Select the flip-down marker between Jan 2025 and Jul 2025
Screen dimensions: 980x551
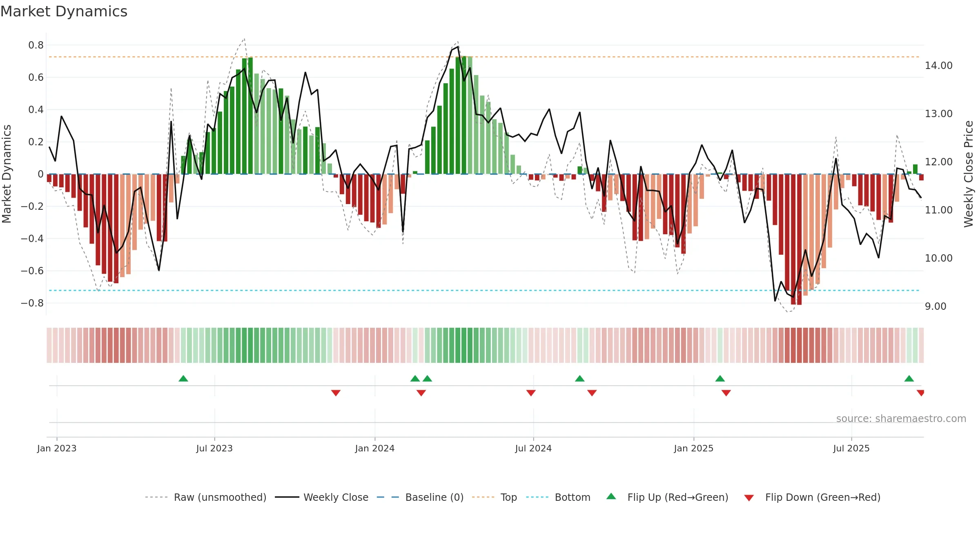point(726,393)
